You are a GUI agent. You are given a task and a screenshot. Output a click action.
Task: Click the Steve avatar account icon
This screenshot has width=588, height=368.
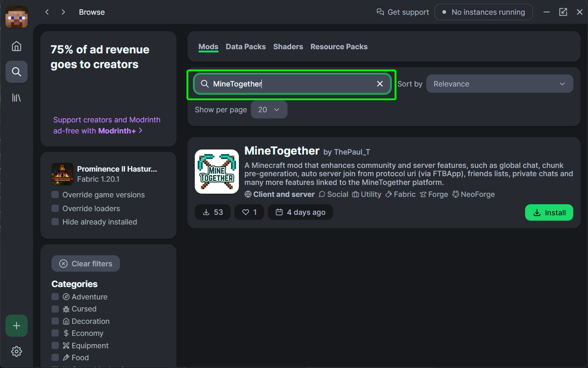17,17
